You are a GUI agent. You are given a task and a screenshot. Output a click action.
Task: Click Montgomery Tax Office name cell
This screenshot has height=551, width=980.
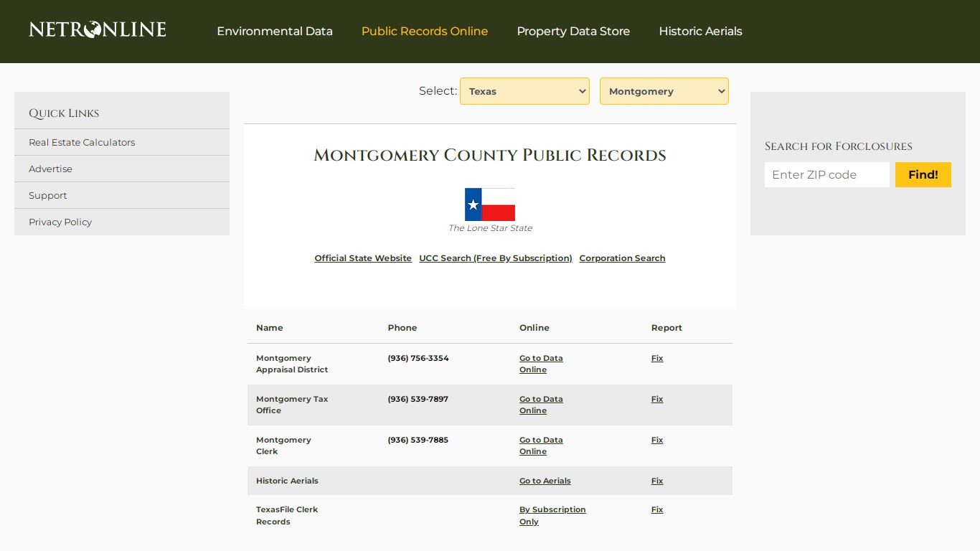coord(292,405)
